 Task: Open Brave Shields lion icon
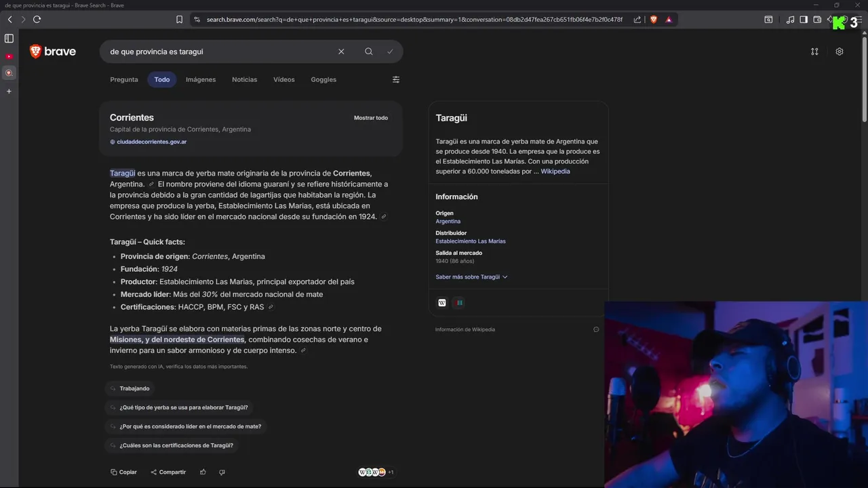[654, 20]
